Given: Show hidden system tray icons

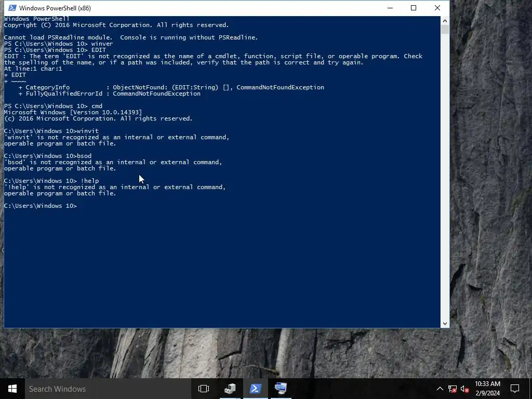Looking at the screenshot, I should (x=440, y=389).
